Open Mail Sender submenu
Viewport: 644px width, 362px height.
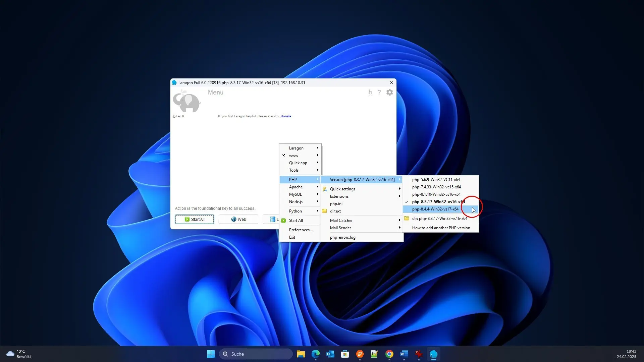[x=362, y=228]
